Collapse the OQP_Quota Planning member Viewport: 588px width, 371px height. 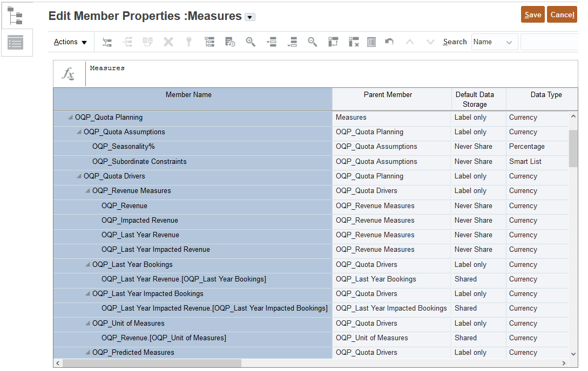click(70, 117)
